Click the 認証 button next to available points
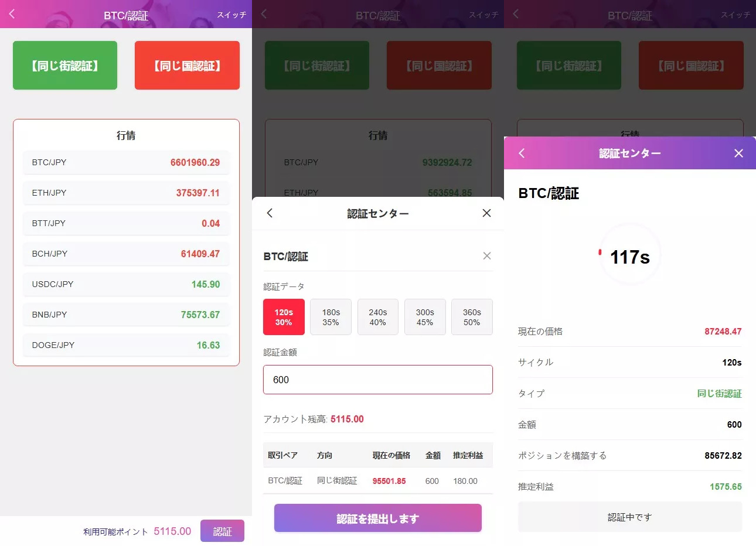This screenshot has height=546, width=756. (222, 531)
